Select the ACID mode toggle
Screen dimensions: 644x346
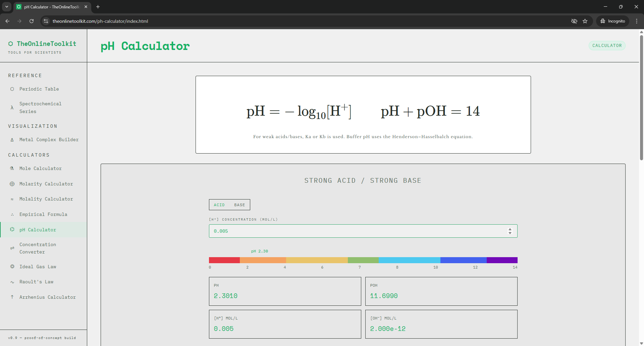coord(219,205)
